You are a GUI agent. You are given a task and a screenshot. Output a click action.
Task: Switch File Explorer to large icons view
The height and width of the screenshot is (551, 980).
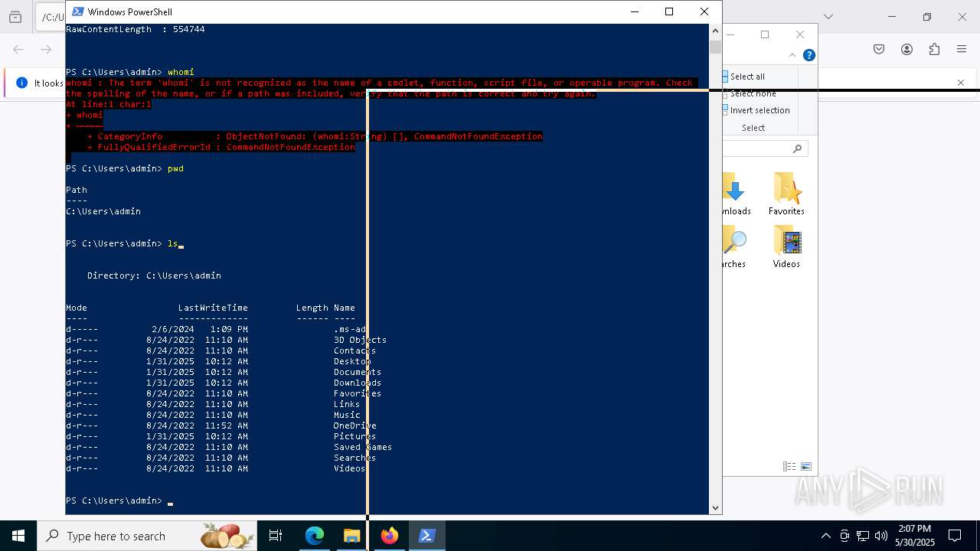(805, 466)
